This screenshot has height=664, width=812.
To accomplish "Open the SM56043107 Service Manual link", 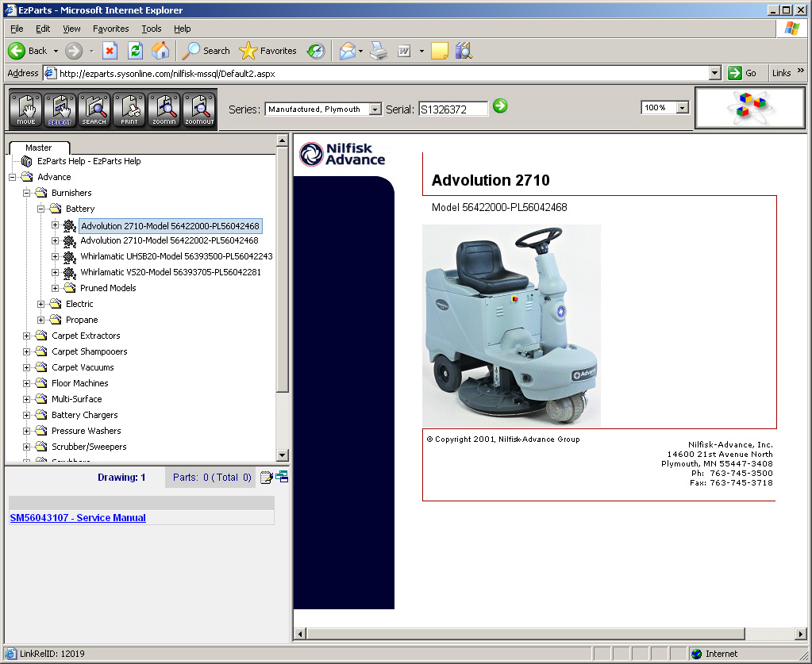I will (x=78, y=517).
